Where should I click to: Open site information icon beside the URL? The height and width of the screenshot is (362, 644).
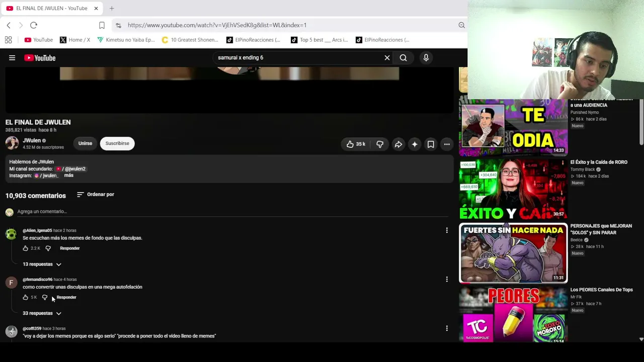(118, 25)
